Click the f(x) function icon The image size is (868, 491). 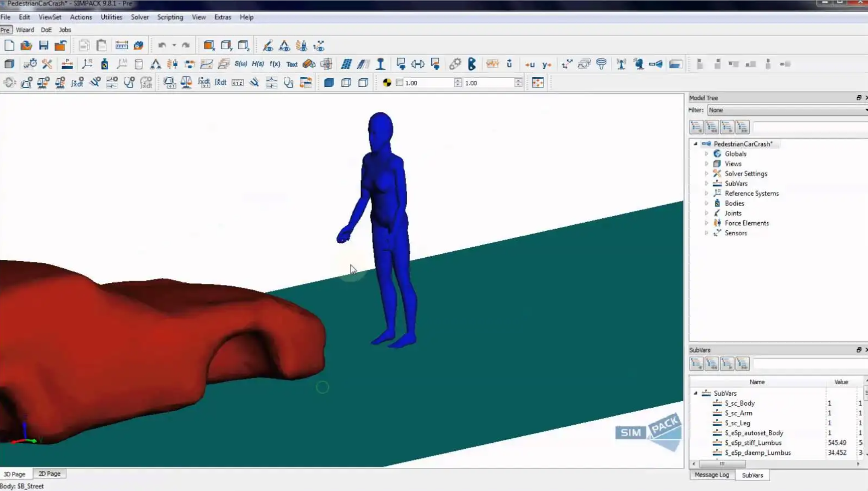click(x=275, y=64)
